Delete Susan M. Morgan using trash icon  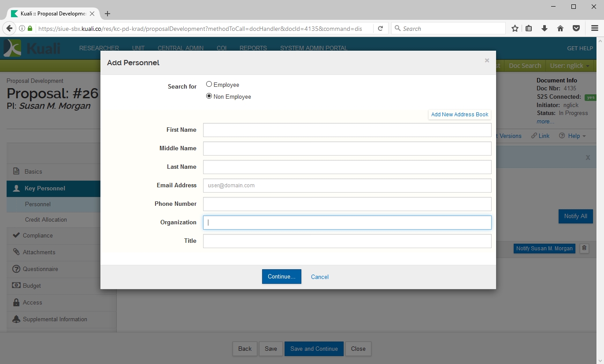point(584,249)
